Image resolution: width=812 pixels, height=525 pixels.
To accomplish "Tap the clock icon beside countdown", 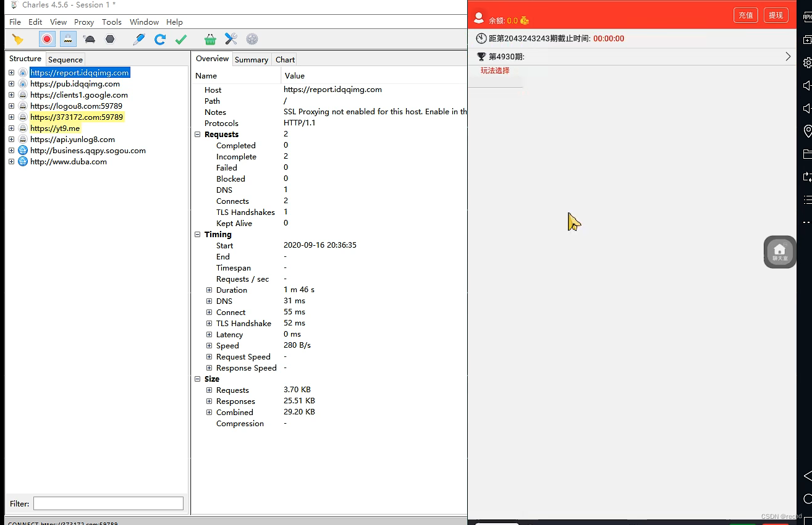I will pos(481,38).
